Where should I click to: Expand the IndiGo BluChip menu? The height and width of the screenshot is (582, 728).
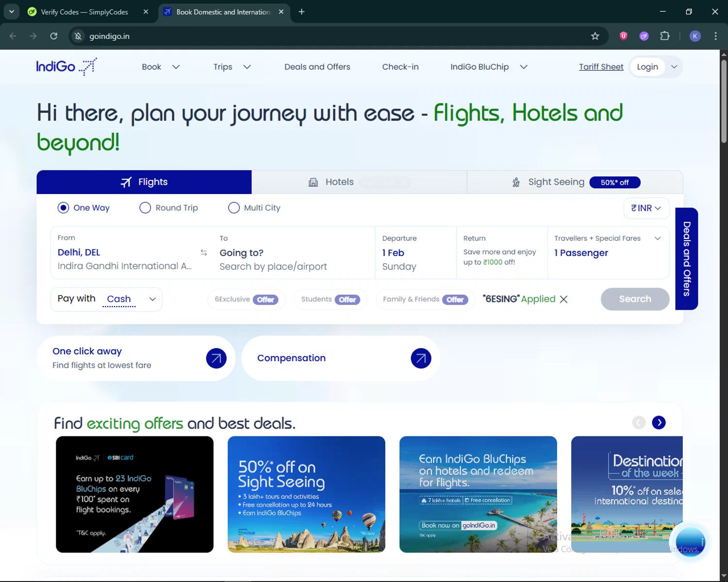point(489,67)
